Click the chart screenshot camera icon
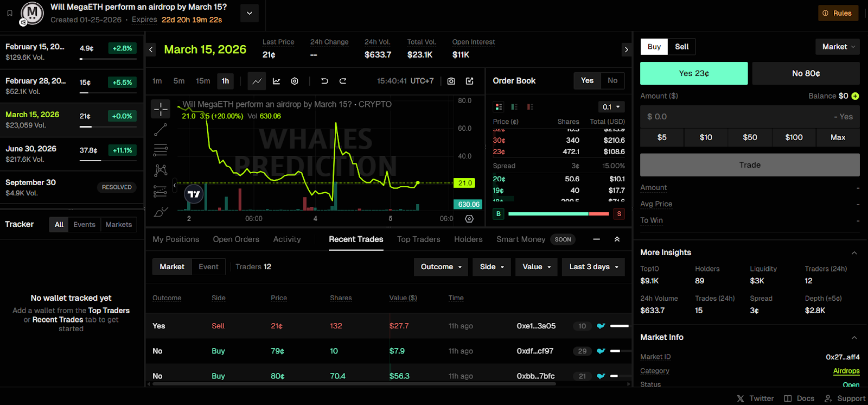This screenshot has height=405, width=868. (x=451, y=81)
